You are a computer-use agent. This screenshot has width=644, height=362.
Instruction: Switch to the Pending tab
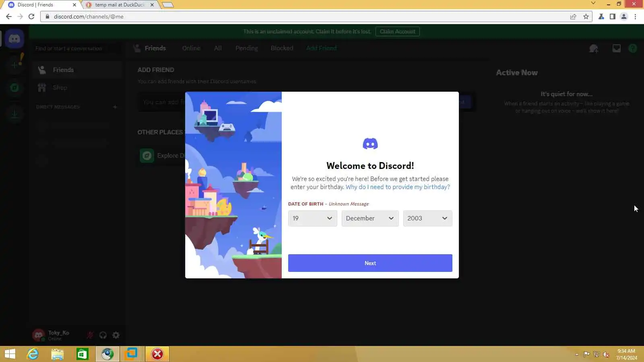[247, 48]
